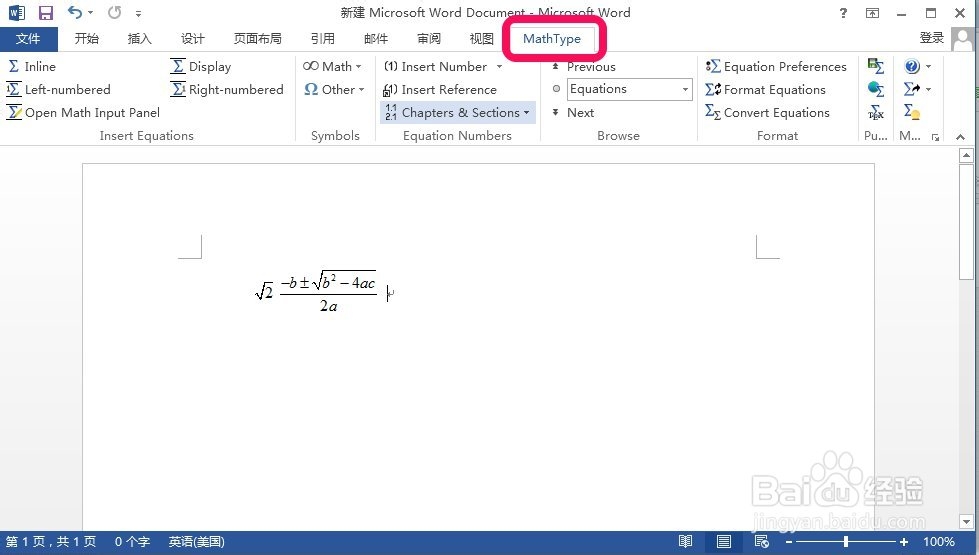The image size is (979, 555).
Task: Switch to Web Layout view
Action: (x=761, y=541)
